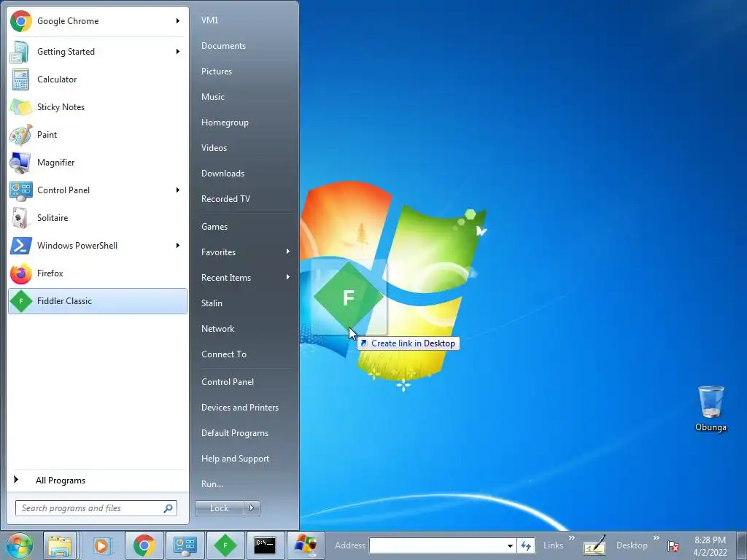Open Homegroup
The image size is (747, 560).
click(225, 122)
